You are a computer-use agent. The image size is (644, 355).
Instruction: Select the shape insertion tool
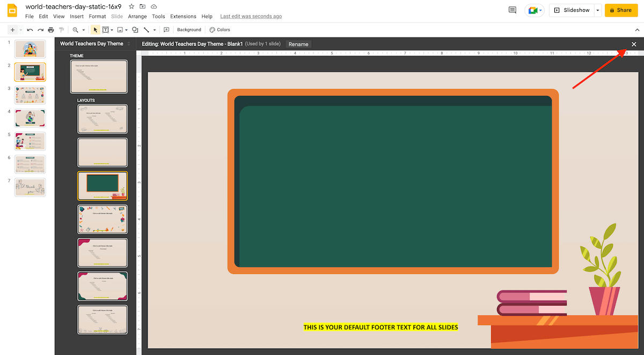click(135, 30)
